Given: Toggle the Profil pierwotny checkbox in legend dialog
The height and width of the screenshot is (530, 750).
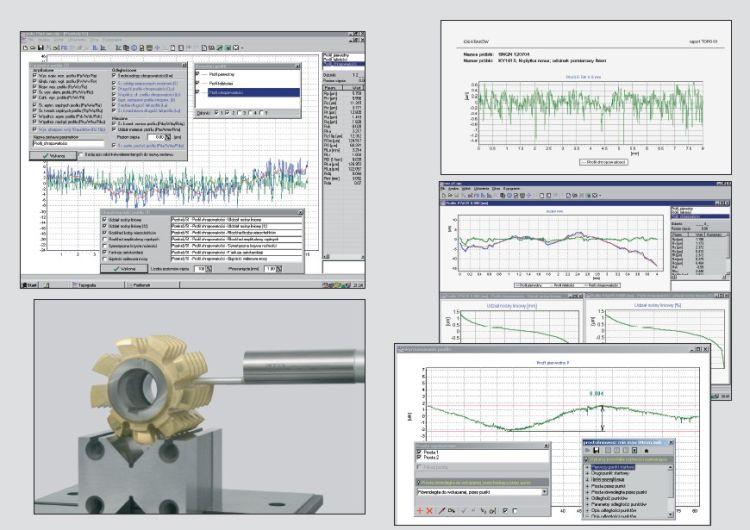Looking at the screenshot, I should pyautogui.click(x=197, y=74).
